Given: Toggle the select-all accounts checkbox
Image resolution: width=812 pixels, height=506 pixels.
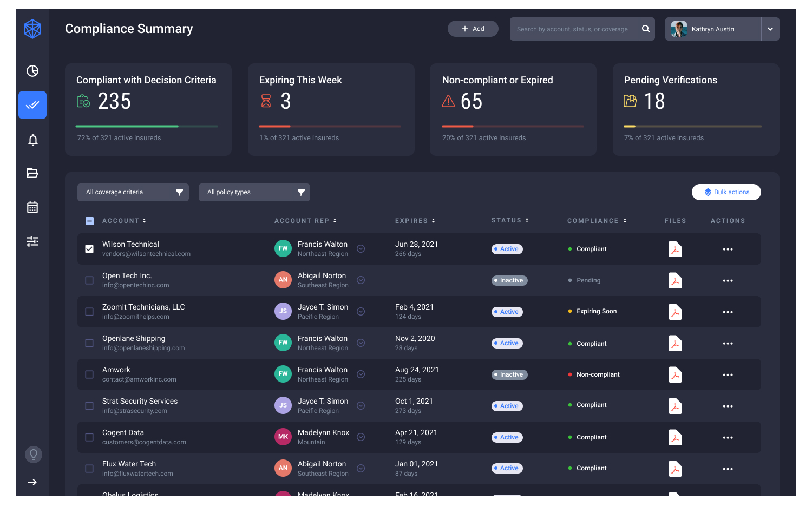Looking at the screenshot, I should pos(90,221).
